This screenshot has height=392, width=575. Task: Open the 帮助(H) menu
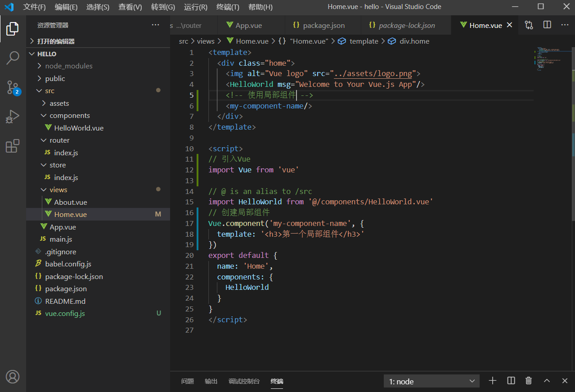coord(261,7)
